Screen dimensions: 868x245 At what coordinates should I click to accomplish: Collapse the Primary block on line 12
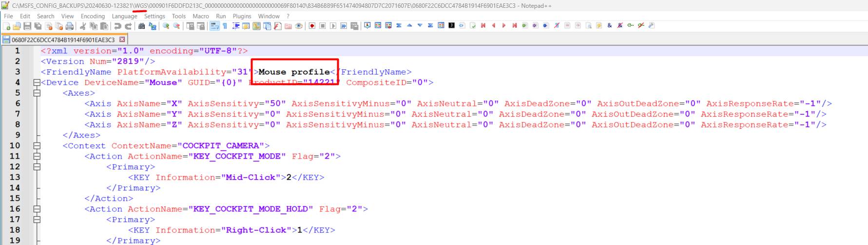click(37, 167)
